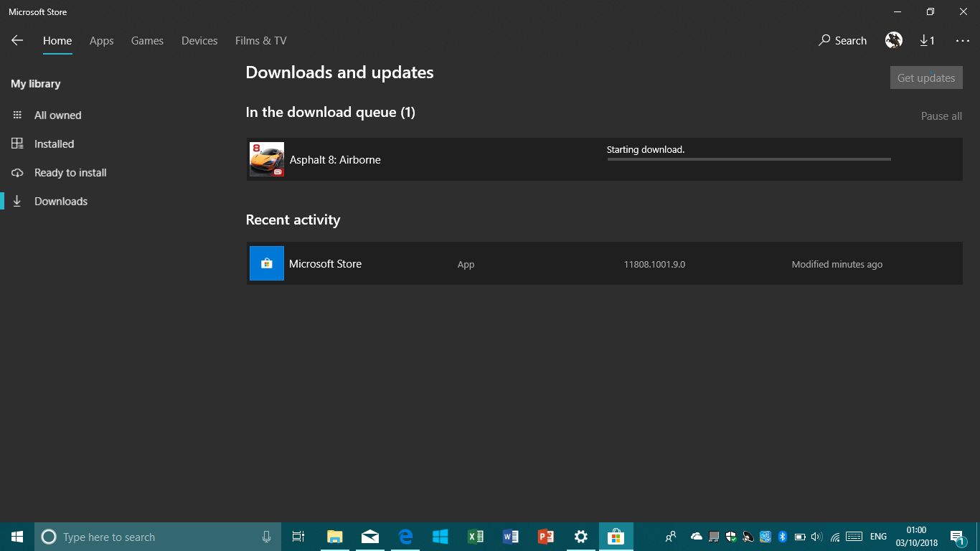Open the People icon in the taskbar
This screenshot has width=980, height=551.
point(671,537)
